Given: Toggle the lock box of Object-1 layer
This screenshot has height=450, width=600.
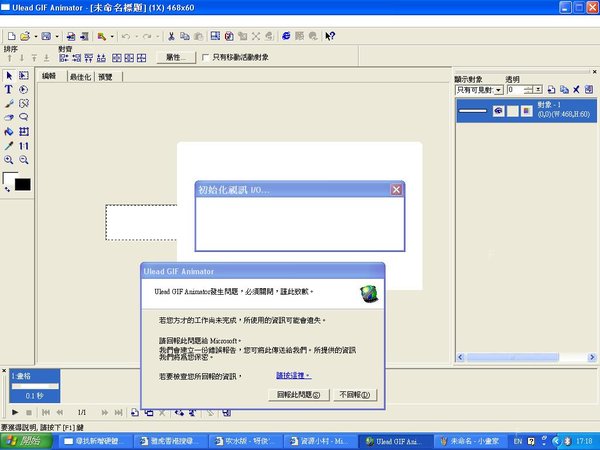Looking at the screenshot, I should 512,111.
